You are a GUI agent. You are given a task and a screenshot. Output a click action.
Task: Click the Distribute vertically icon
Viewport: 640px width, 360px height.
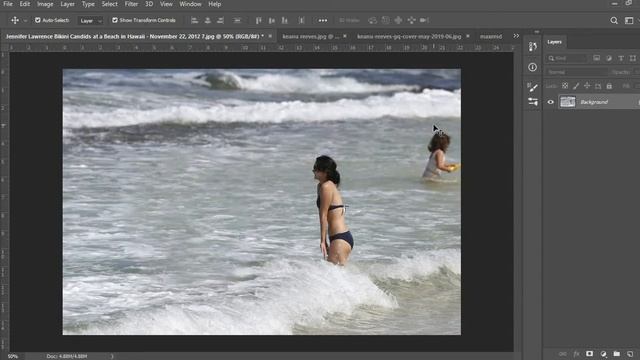click(x=237, y=20)
